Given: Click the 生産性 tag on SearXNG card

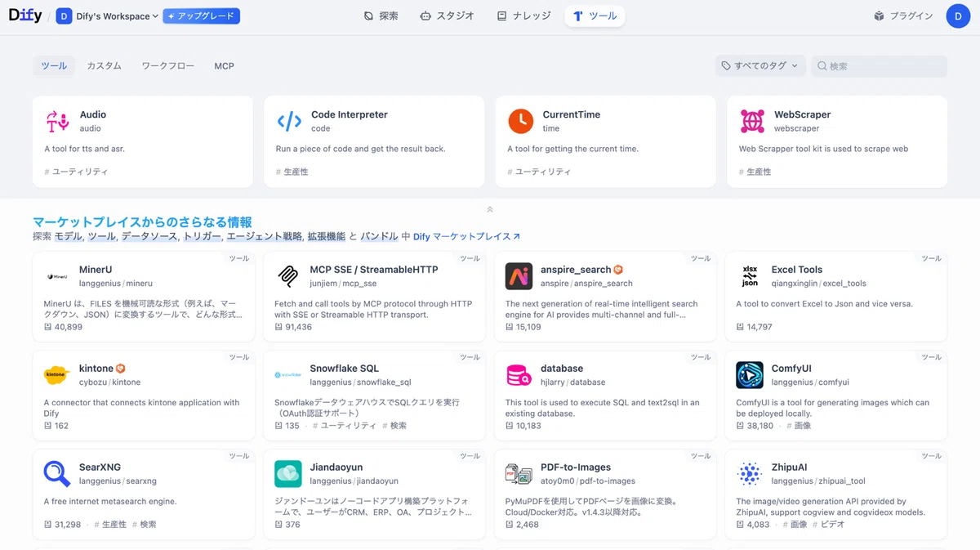Looking at the screenshot, I should coord(110,525).
